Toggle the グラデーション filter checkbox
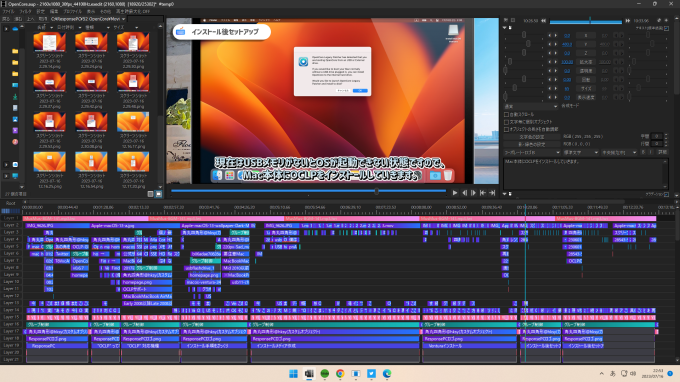Screen dimensions: 680x382 coord(667,195)
